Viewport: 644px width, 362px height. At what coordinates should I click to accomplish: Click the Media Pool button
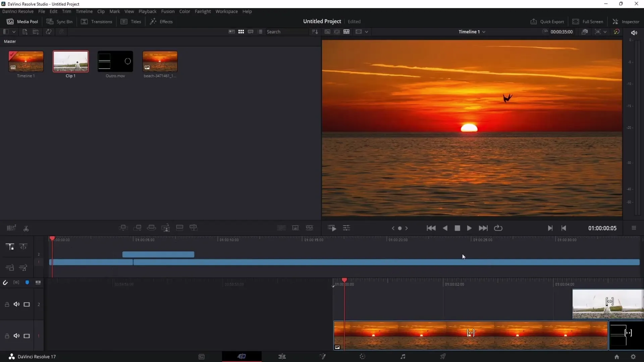point(22,21)
